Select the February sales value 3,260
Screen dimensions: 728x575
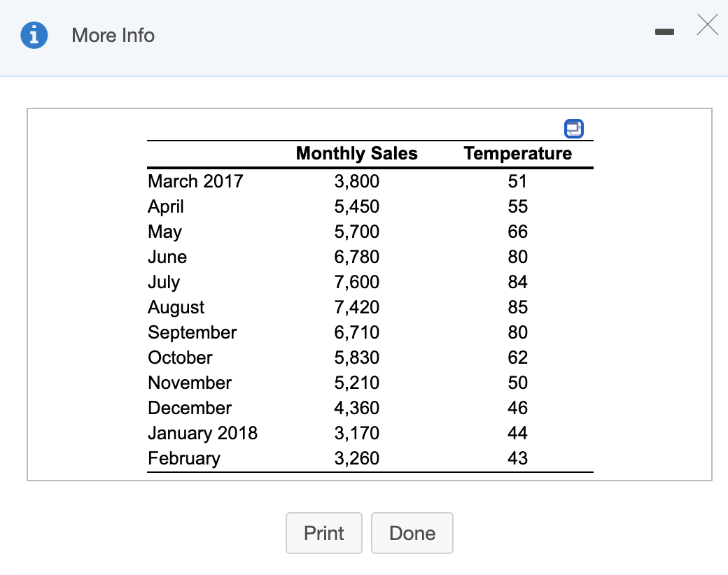click(356, 458)
